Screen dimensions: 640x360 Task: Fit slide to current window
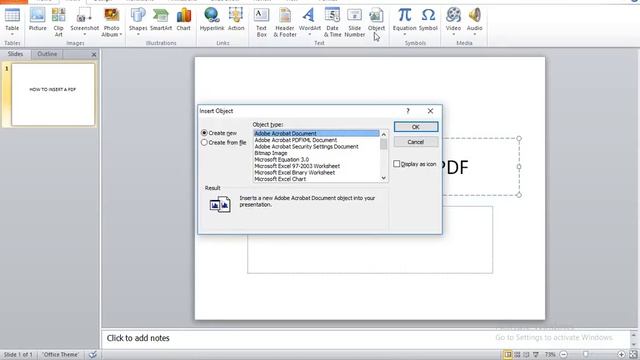pyautogui.click(x=633, y=355)
